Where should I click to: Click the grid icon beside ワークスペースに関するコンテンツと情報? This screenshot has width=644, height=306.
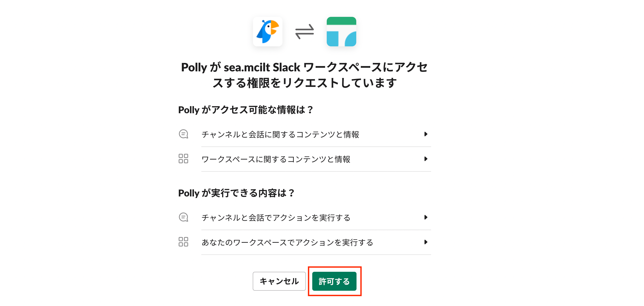coord(183,159)
